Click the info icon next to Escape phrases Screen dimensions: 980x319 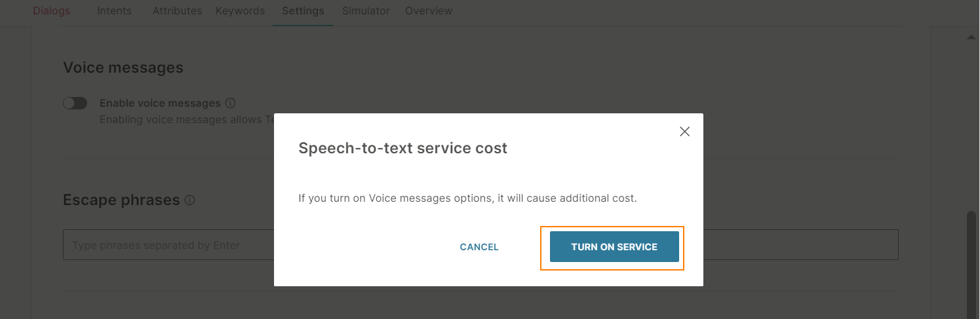pos(189,200)
